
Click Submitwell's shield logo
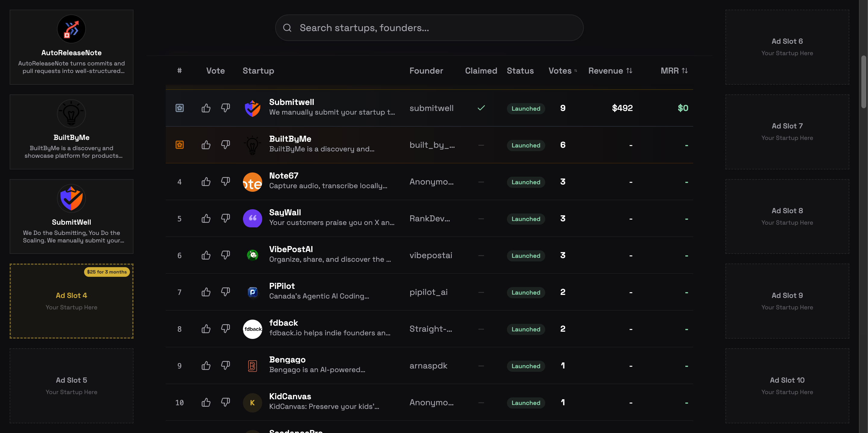coord(252,108)
